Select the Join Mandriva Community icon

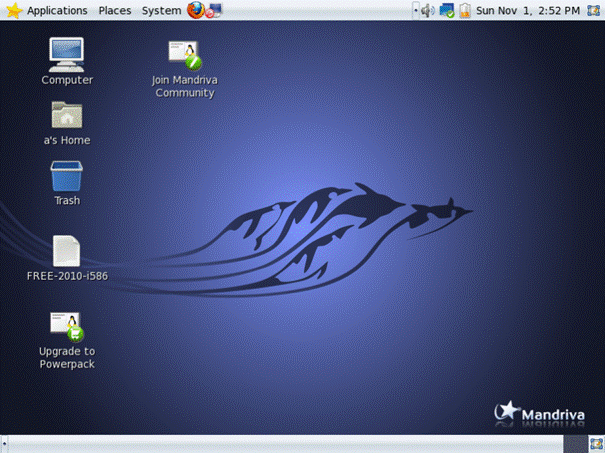pos(185,56)
